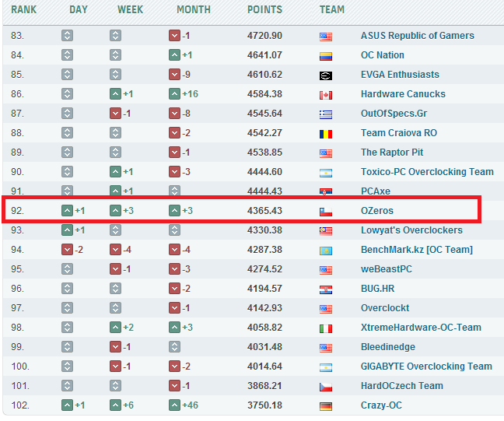Open Toxico-PC Overclocking Team link
Image resolution: width=504 pixels, height=421 pixels.
click(x=427, y=172)
